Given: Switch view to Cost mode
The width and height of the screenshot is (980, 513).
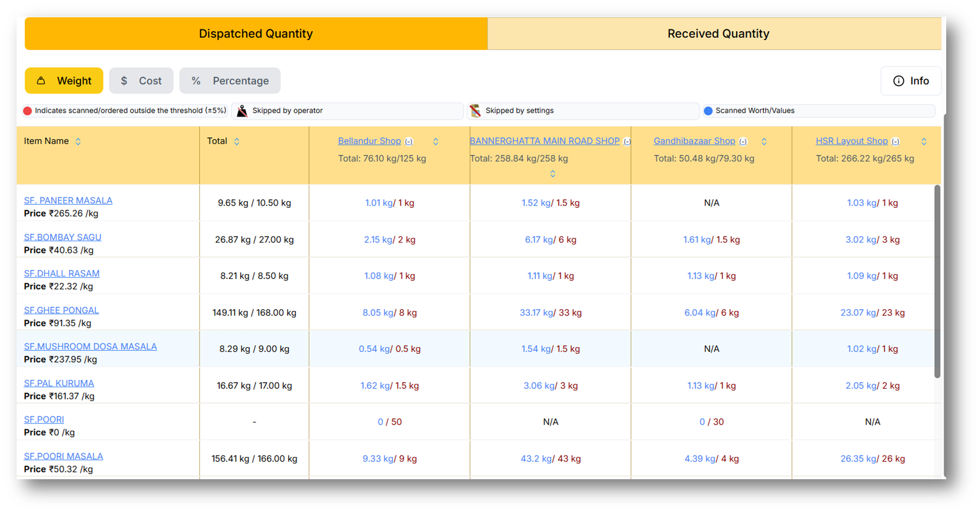Looking at the screenshot, I should click(141, 81).
